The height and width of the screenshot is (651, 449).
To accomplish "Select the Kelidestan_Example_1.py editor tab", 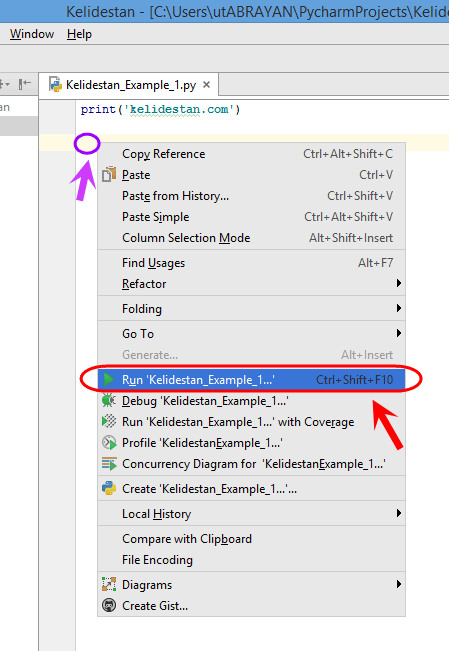I will 128,85.
